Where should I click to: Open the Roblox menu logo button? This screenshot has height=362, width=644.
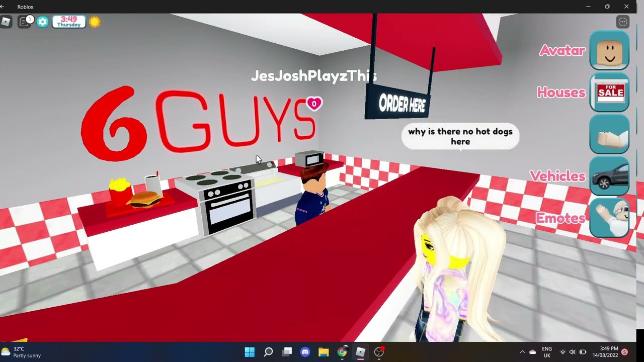pos(6,22)
